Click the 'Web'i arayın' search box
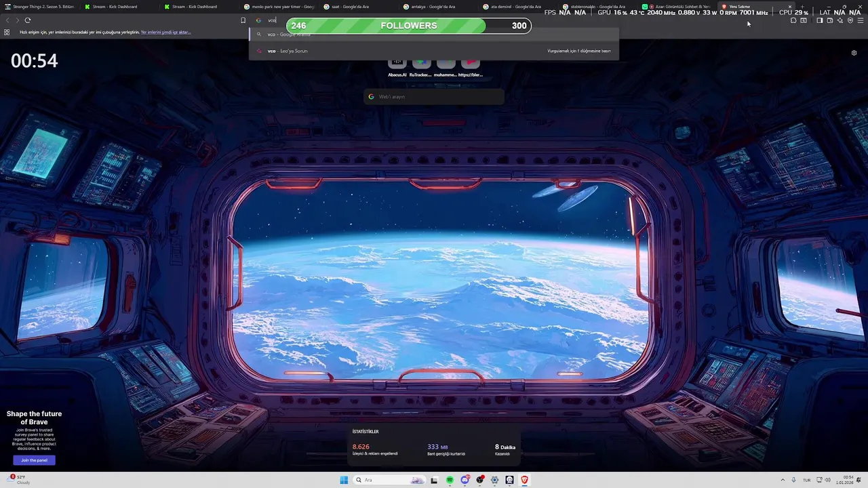 [x=434, y=96]
